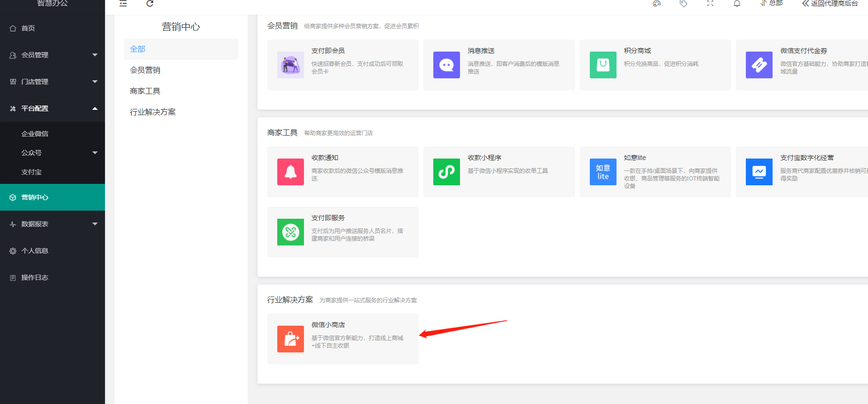Select 营销中心 in the sidebar
This screenshot has width=868, height=404.
tap(52, 197)
